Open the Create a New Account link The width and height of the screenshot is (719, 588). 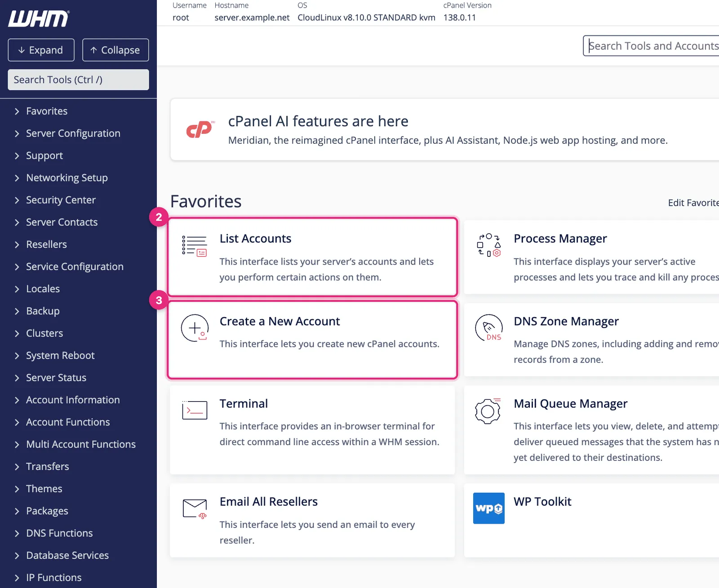[x=280, y=321]
